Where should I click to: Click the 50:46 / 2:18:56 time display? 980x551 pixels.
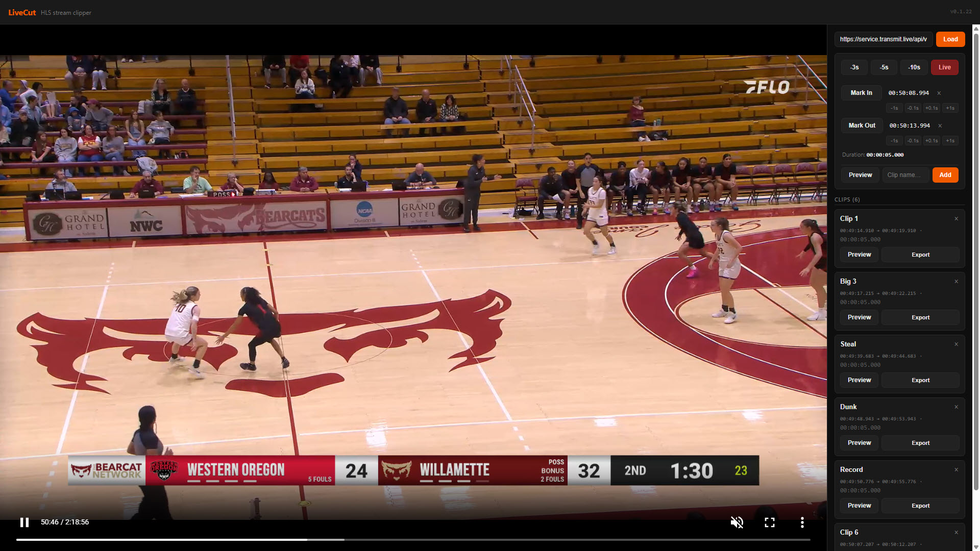click(x=65, y=522)
